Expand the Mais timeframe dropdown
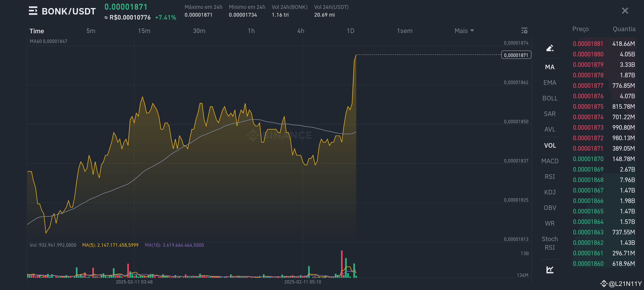Screen dimensions: 644x290 pyautogui.click(x=464, y=31)
